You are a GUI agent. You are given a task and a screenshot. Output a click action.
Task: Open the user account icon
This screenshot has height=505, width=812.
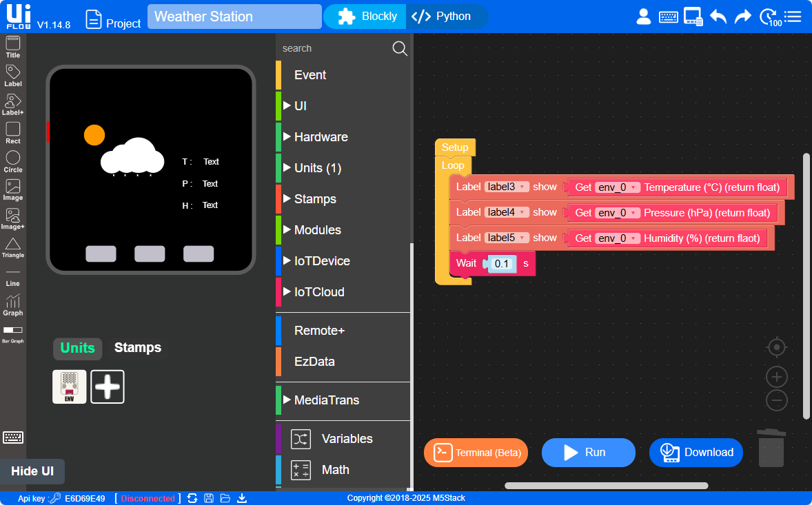[644, 17]
